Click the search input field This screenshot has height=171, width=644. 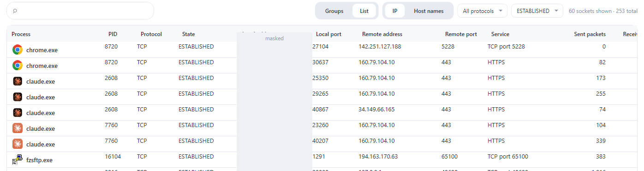(80, 11)
